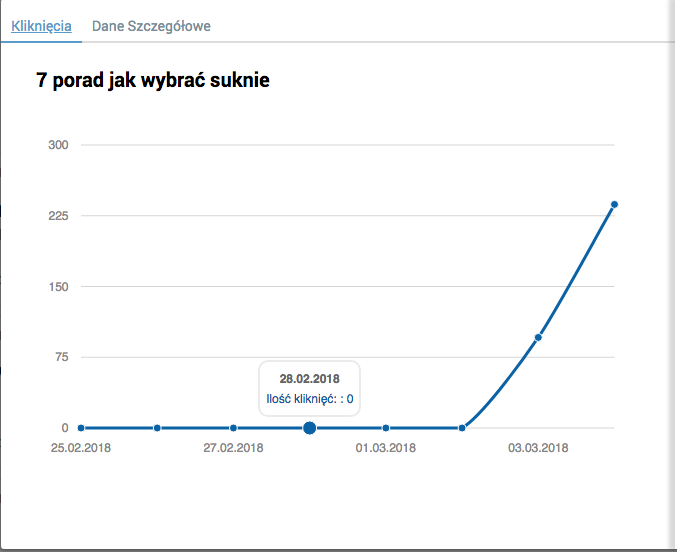Viewport: 677px width, 552px height.
Task: Open the Dane Szczegółowe tab
Action: [151, 26]
